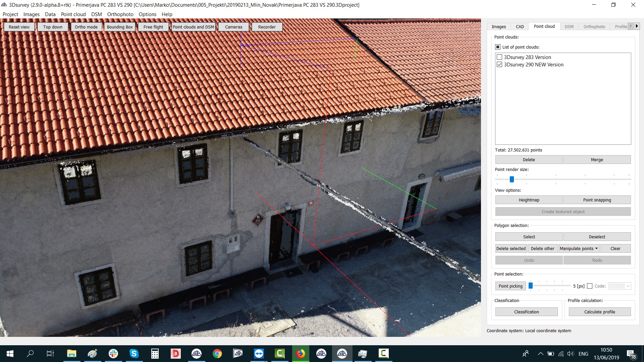Viewport: 644px width, 362px height.
Task: Adjust the Point render size slider
Action: pos(512,180)
